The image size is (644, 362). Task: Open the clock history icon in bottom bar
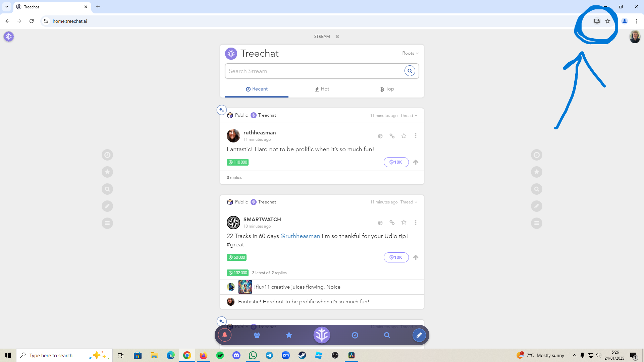pos(355,335)
